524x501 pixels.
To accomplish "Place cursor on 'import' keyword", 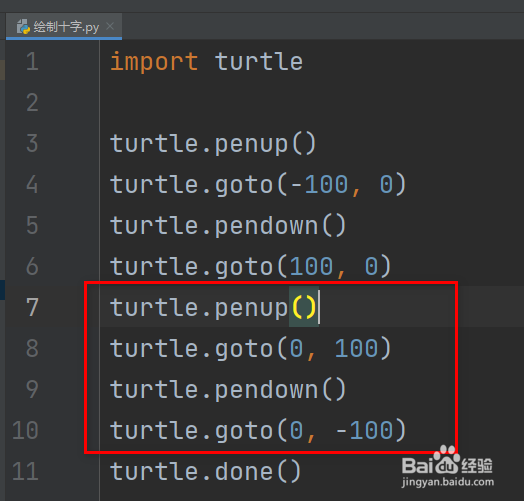I will tap(154, 62).
